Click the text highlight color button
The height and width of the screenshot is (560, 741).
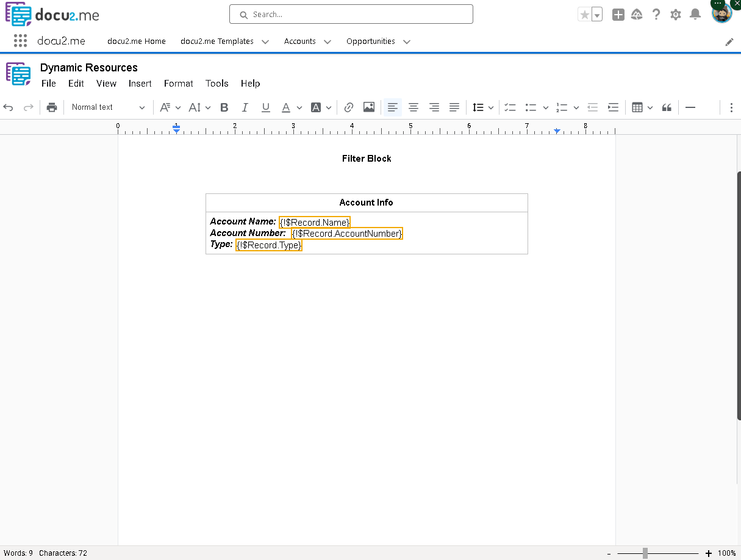coord(316,107)
